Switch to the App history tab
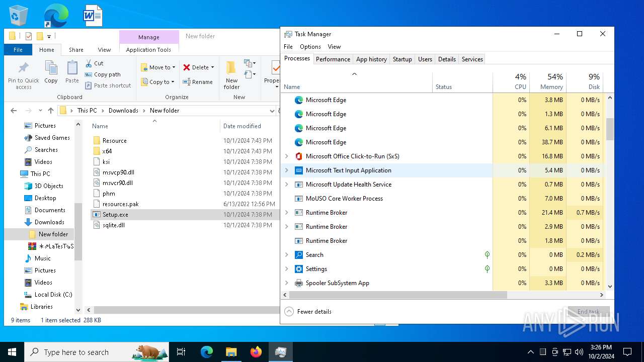 [371, 59]
